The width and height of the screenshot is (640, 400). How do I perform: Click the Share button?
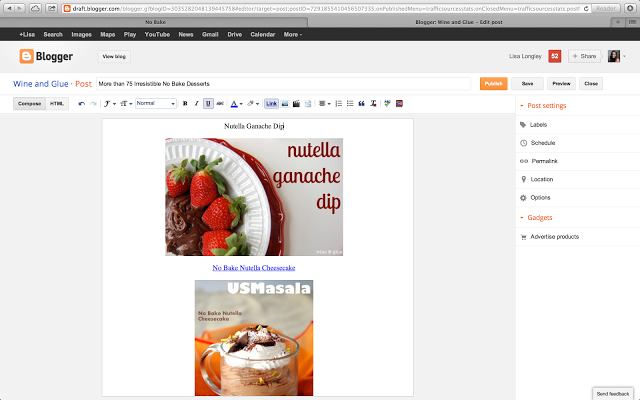[584, 56]
